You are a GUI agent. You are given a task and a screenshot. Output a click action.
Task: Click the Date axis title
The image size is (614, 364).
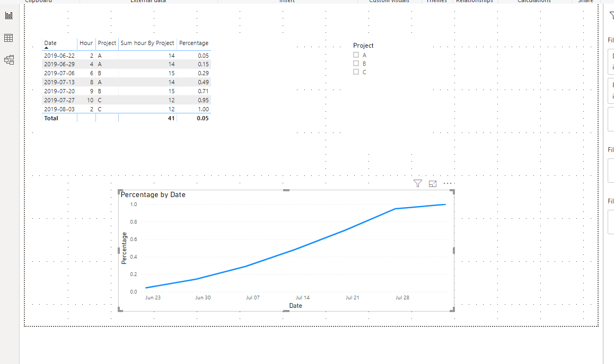[296, 306]
